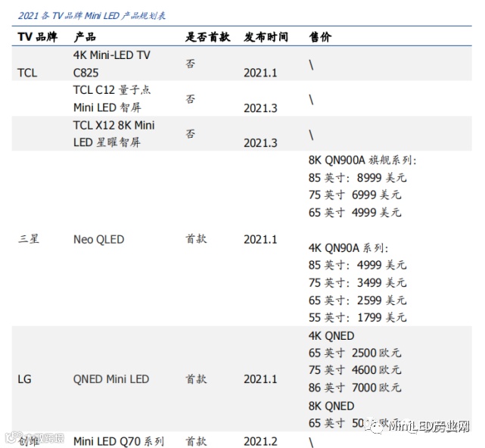Select the 'LG' brand cell

(x=24, y=379)
